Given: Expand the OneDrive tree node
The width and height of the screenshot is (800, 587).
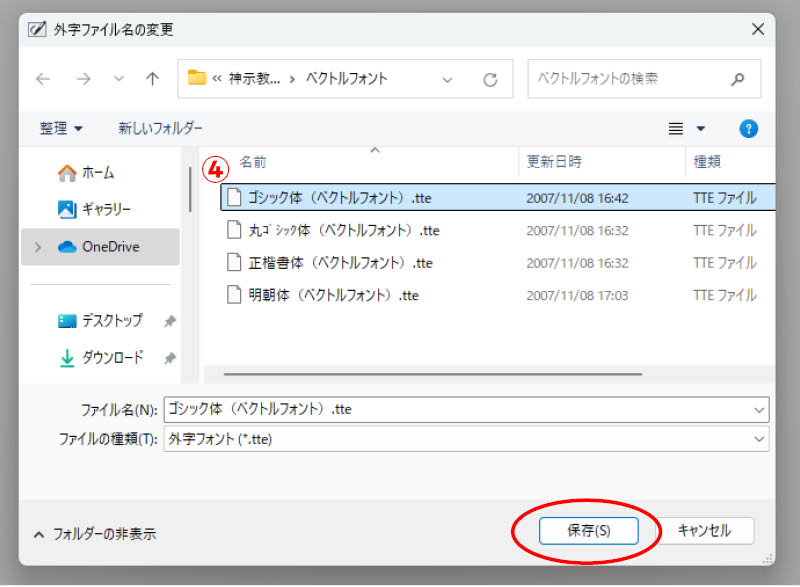Looking at the screenshot, I should tap(38, 247).
